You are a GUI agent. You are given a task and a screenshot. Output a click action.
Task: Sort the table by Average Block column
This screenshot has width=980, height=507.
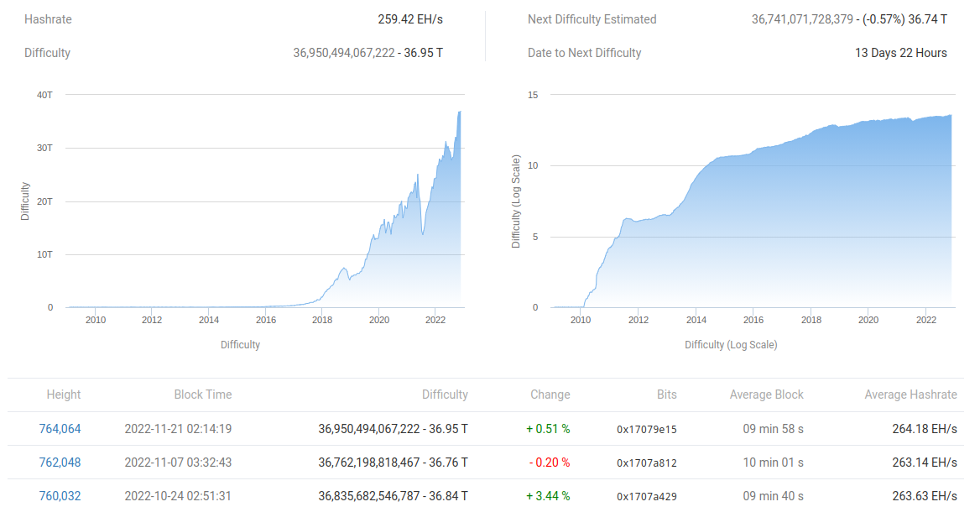(x=765, y=395)
